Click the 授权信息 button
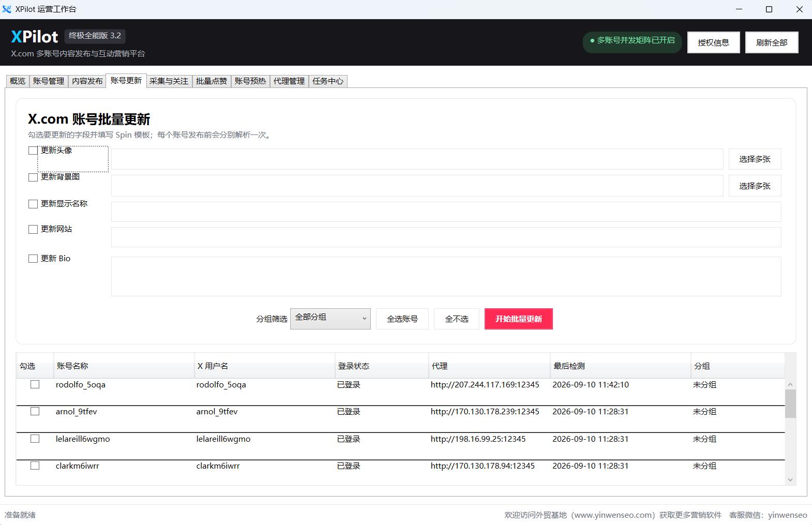Screen dimensions: 812x525 pyautogui.click(x=713, y=42)
